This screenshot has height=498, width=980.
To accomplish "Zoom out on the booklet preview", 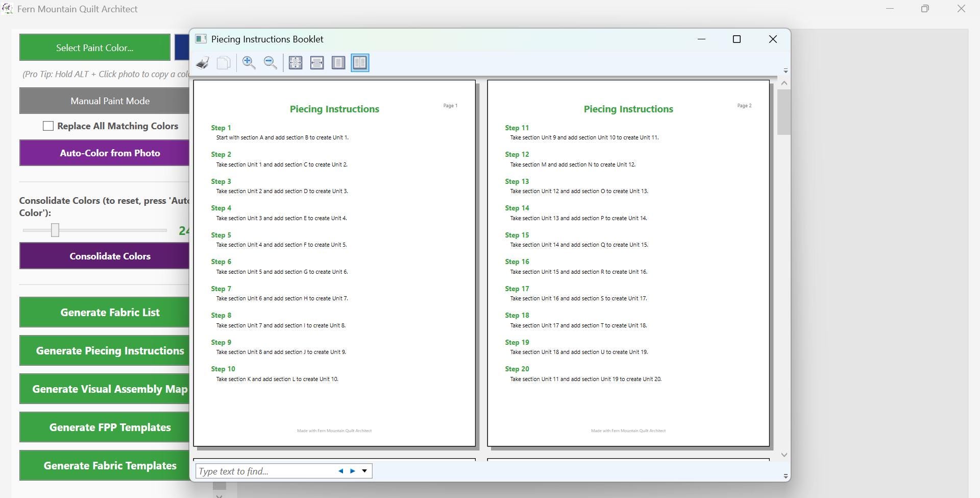I will click(271, 63).
